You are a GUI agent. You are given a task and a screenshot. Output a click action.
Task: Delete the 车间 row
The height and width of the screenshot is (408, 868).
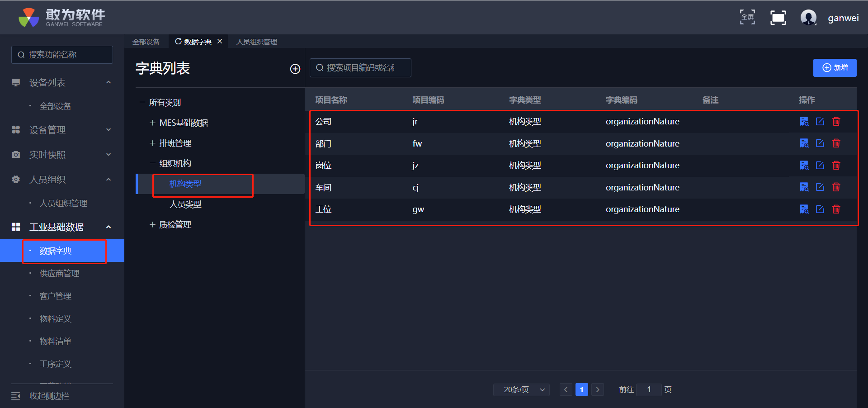(836, 187)
